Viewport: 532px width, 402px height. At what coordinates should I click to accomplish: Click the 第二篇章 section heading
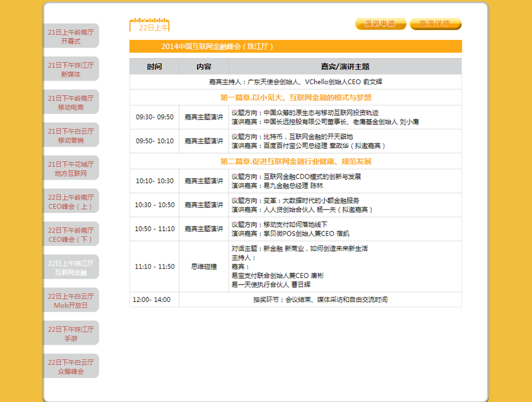(x=295, y=161)
